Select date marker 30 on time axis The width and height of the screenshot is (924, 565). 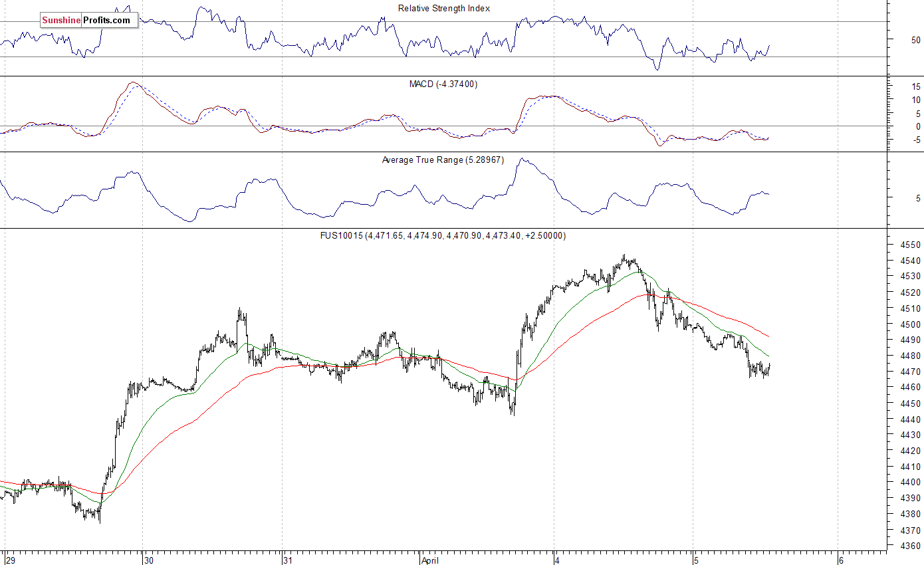(x=149, y=560)
